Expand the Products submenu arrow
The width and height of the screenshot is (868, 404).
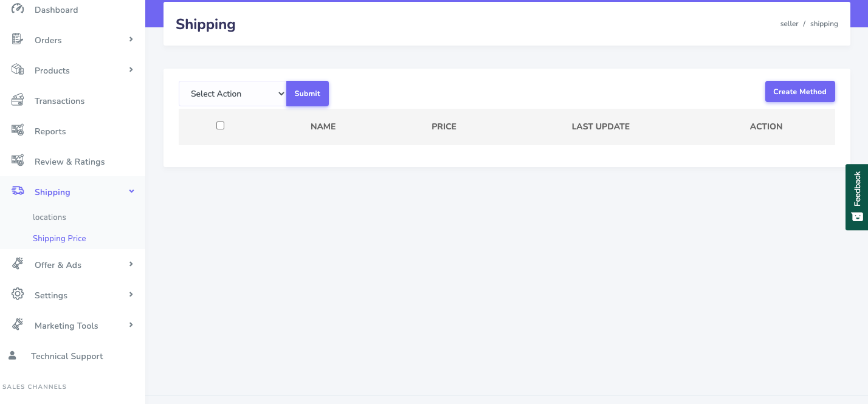[x=131, y=70]
